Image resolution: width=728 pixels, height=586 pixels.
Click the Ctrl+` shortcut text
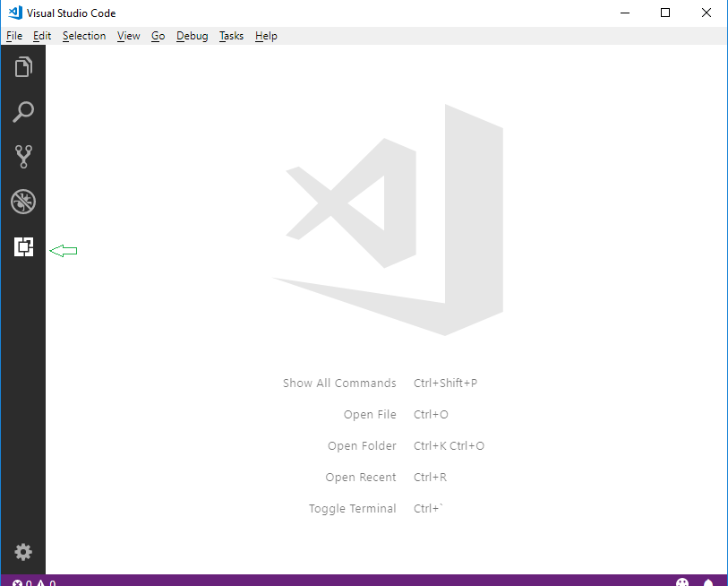coord(428,508)
